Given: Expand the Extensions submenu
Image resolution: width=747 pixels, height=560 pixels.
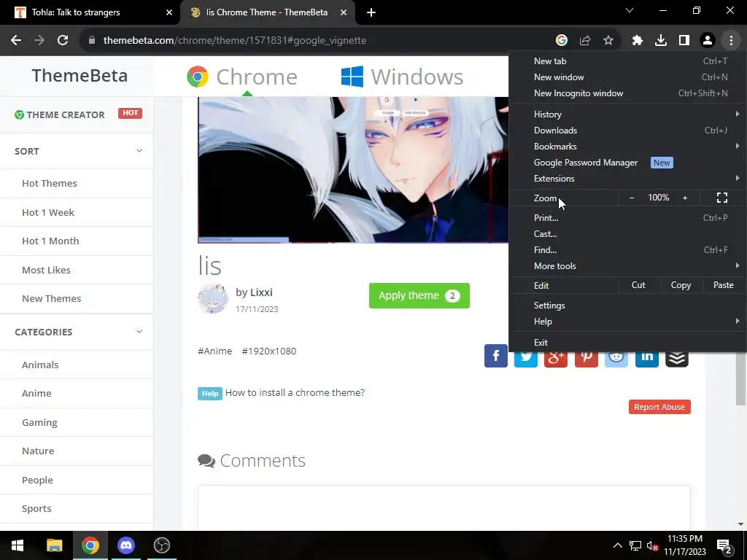Looking at the screenshot, I should (628, 179).
